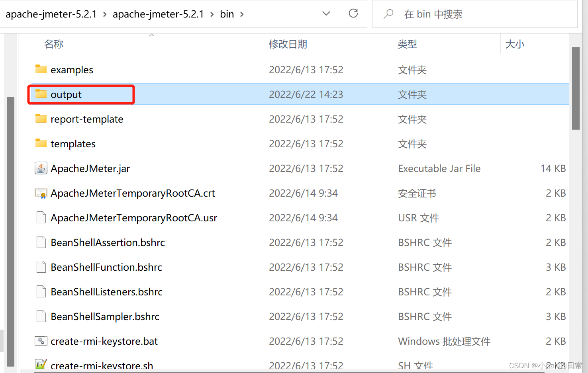
Task: Click the create-rmi-keystore.bat batch icon
Action: pyautogui.click(x=41, y=341)
